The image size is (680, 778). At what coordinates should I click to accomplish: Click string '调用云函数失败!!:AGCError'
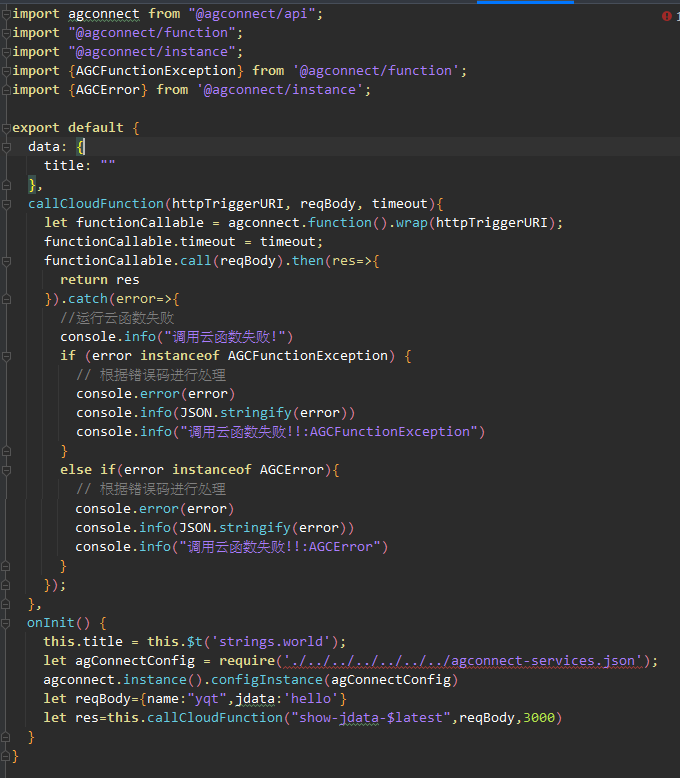[280, 547]
